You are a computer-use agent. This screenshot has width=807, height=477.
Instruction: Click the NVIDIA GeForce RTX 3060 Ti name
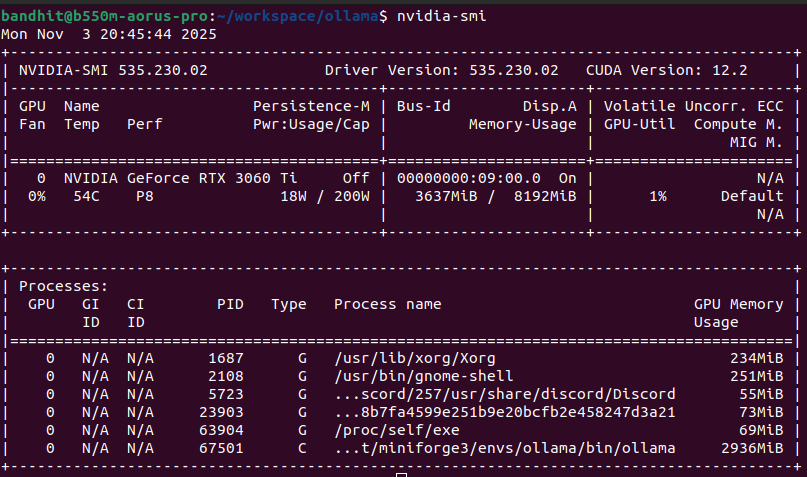tap(172, 178)
